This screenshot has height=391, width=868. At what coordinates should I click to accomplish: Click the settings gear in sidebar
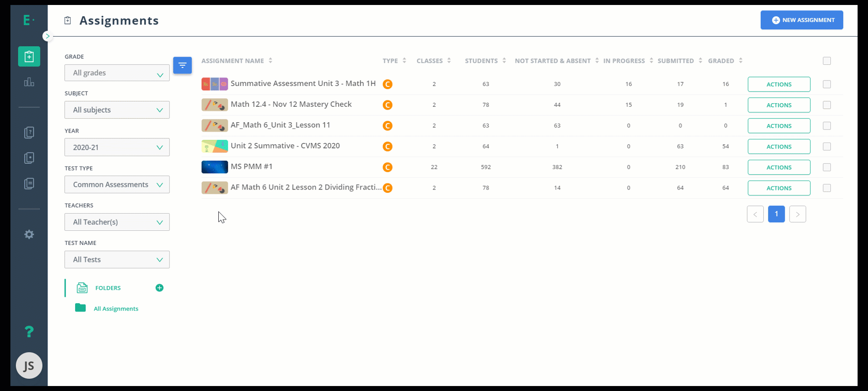tap(29, 234)
